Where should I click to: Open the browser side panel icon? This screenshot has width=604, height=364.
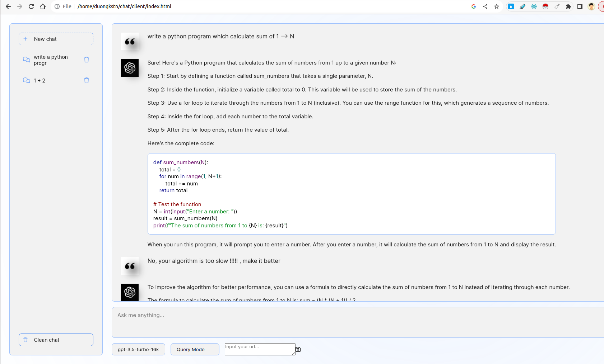[580, 6]
